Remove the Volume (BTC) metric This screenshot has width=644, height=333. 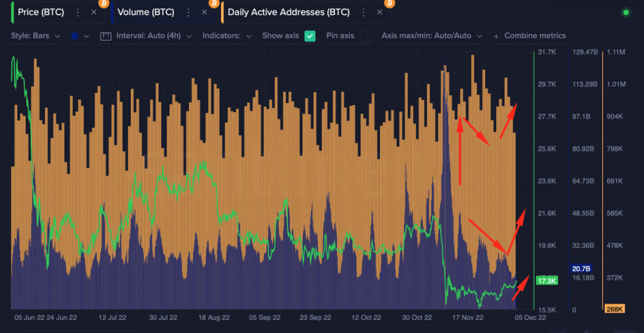point(204,12)
